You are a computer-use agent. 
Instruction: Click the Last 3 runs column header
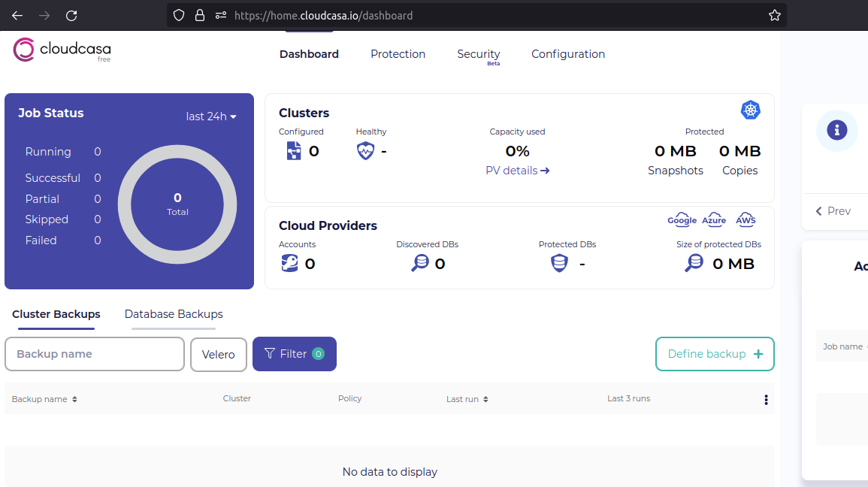629,398
